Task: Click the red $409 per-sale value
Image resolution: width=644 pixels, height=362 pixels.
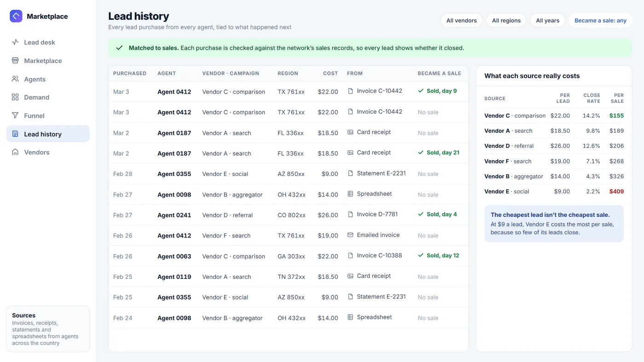Action: [x=616, y=192]
